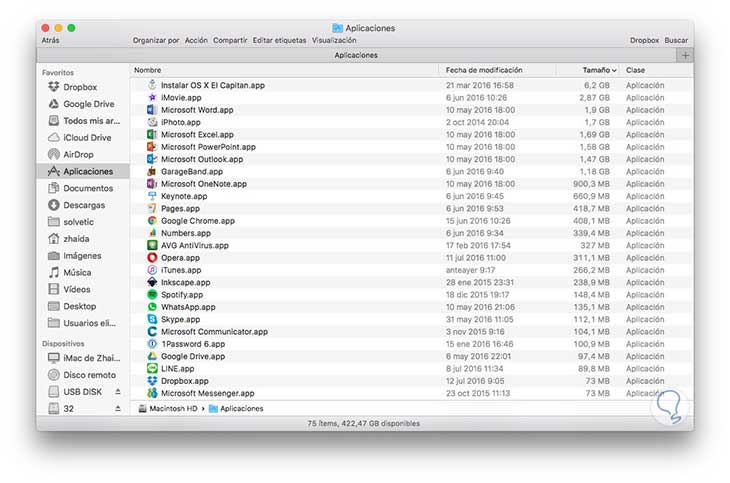
Task: Select the Spotify.app icon
Action: coord(152,294)
